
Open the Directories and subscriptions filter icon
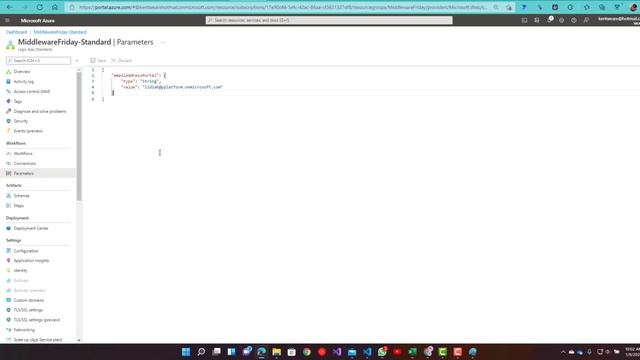(537, 20)
